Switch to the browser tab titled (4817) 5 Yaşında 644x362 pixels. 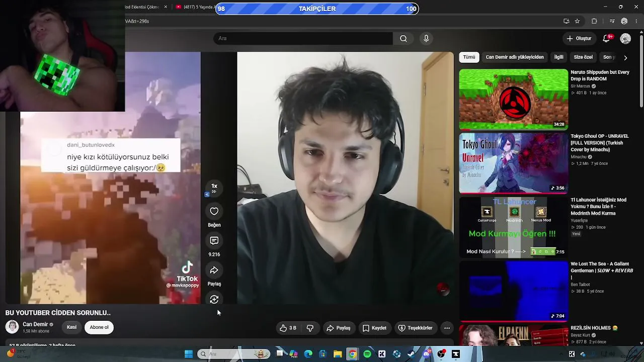point(195,7)
